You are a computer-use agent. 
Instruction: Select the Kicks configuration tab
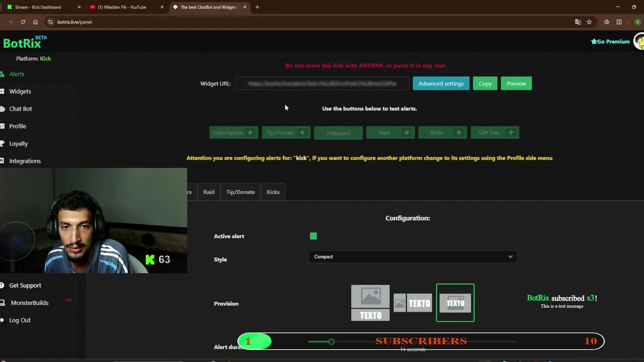[x=273, y=192]
